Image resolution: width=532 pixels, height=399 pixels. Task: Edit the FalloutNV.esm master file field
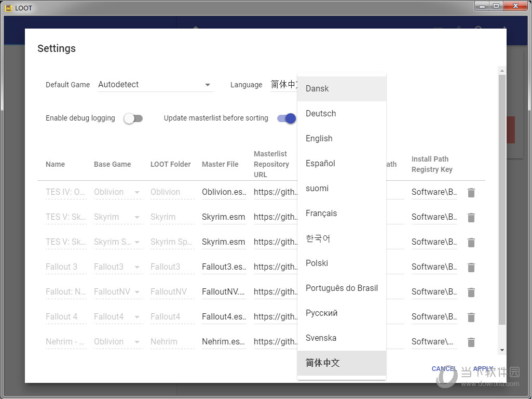pyautogui.click(x=224, y=291)
